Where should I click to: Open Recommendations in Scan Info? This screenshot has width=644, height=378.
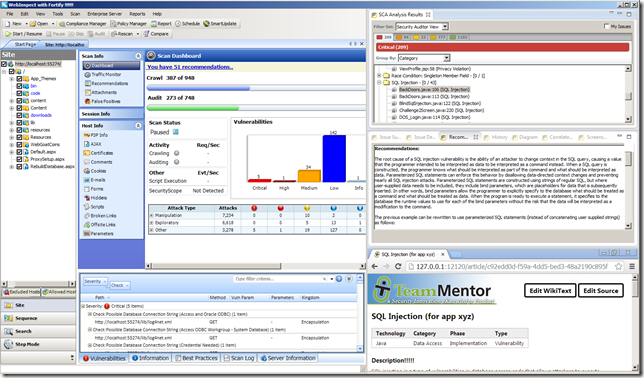(106, 83)
